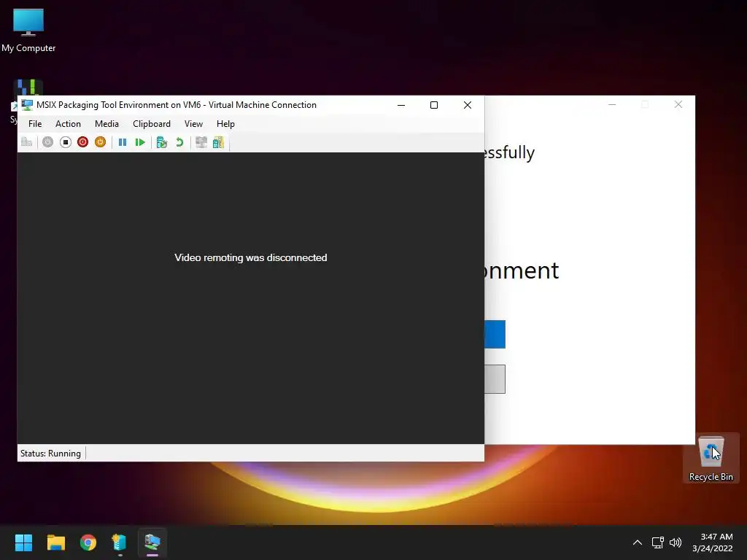Open File Explorer from the taskbar
Viewport: 747px width, 560px height.
point(55,542)
